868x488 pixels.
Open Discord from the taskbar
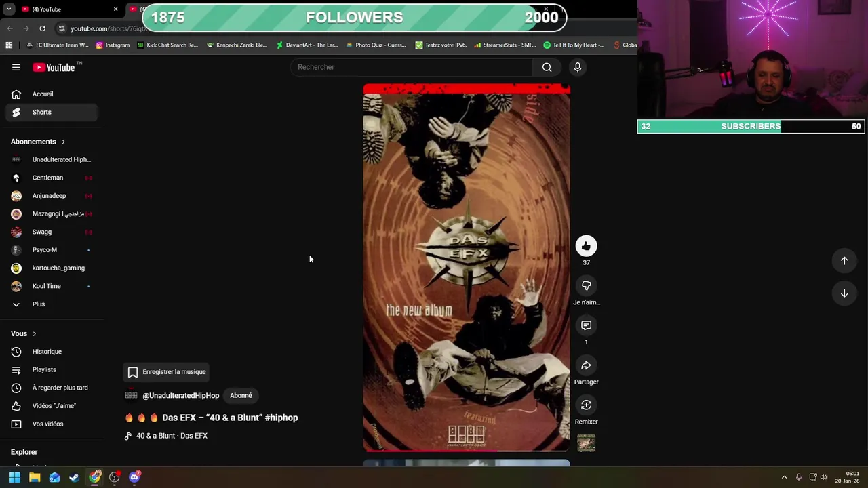(134, 477)
